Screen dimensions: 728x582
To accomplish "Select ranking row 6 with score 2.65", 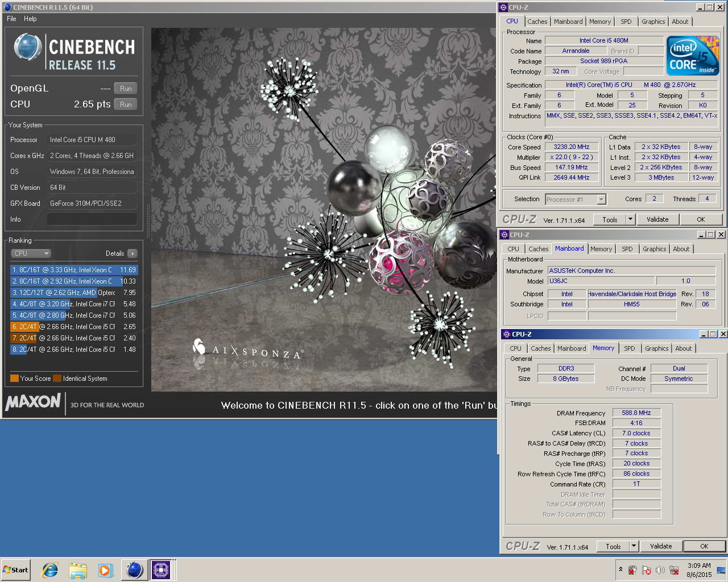I will coord(74,327).
